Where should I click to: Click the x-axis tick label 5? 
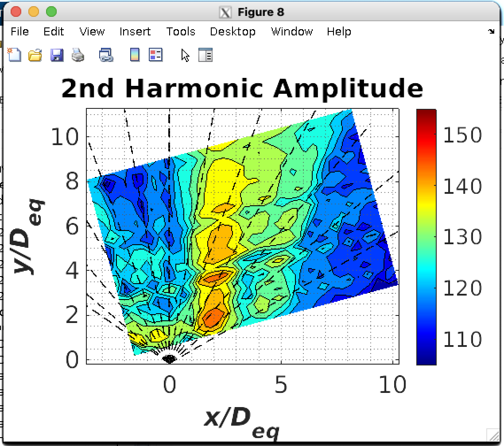pyautogui.click(x=281, y=384)
